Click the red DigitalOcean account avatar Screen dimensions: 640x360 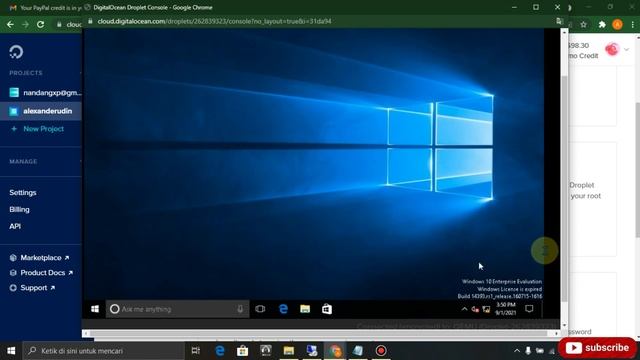click(x=612, y=49)
